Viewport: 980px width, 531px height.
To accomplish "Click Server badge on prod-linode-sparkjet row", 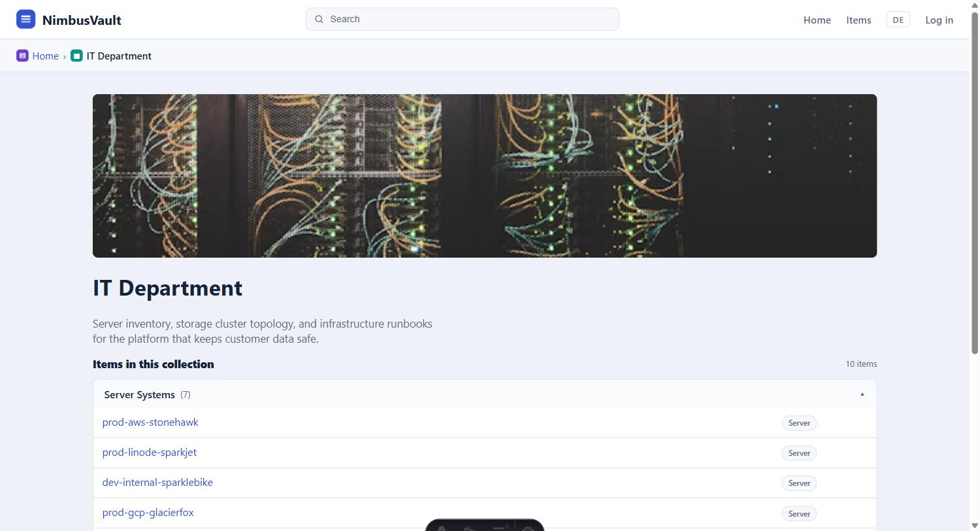I will pyautogui.click(x=799, y=453).
